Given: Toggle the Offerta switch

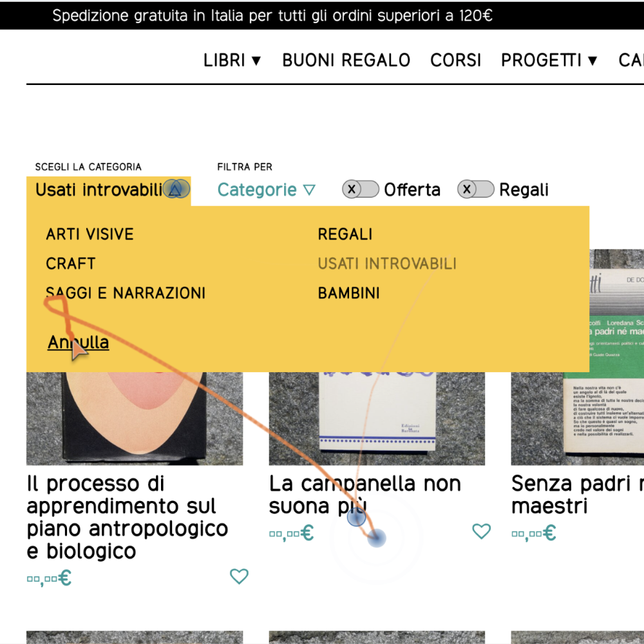Looking at the screenshot, I should point(361,189).
